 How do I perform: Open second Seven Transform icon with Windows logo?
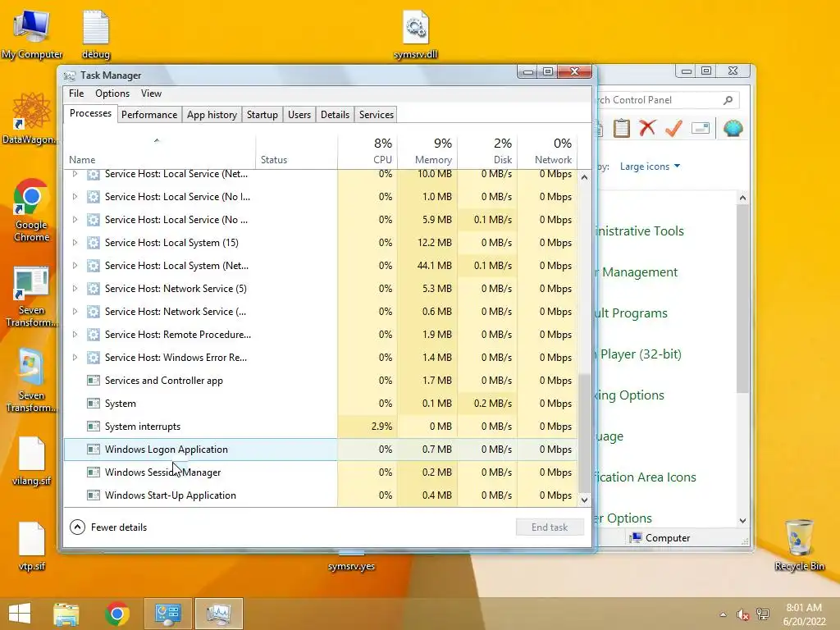click(31, 381)
